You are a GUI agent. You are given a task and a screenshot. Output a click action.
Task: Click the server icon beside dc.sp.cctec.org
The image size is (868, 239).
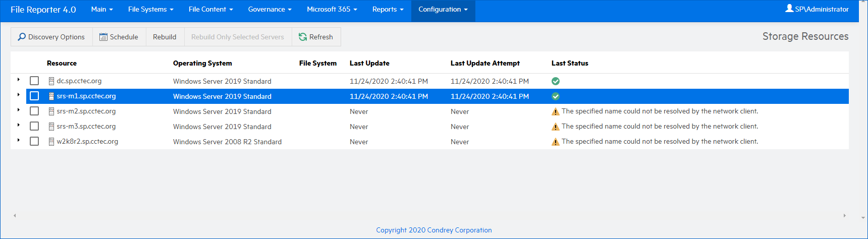51,81
